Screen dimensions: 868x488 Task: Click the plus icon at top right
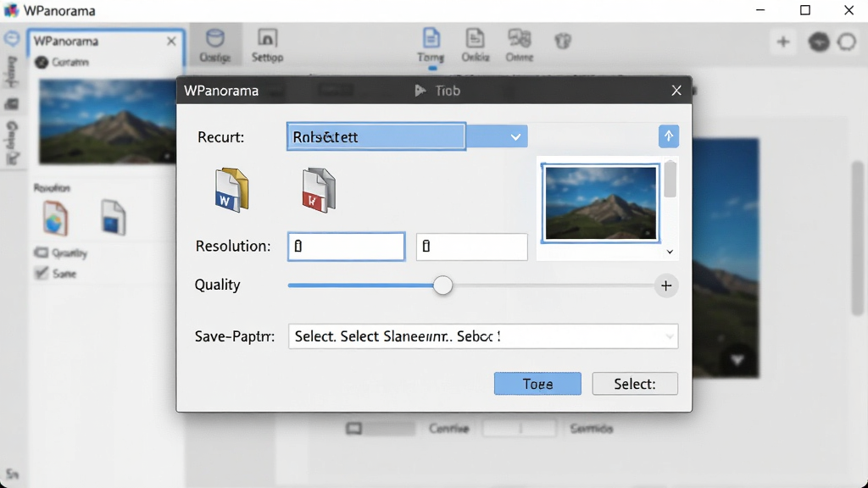pos(782,42)
